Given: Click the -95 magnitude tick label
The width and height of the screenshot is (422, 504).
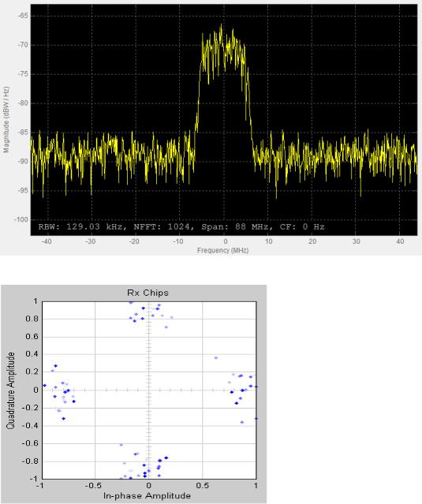Looking at the screenshot, I should 22,190.
